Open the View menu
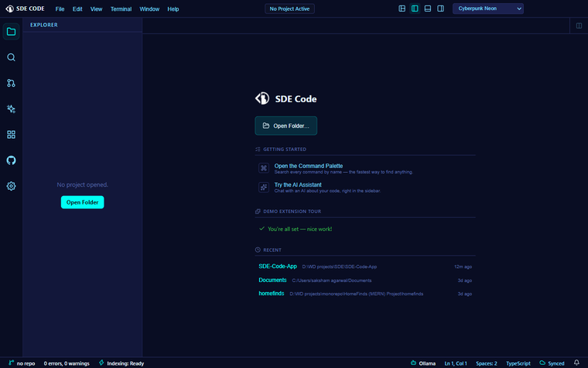 click(x=97, y=9)
